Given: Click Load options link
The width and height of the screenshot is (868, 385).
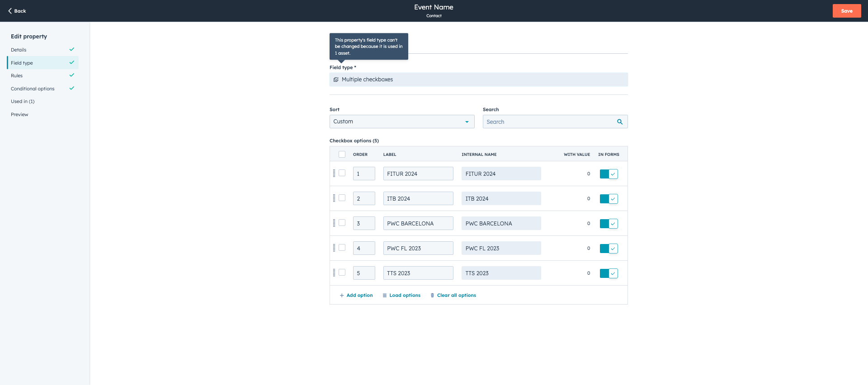Looking at the screenshot, I should 401,295.
